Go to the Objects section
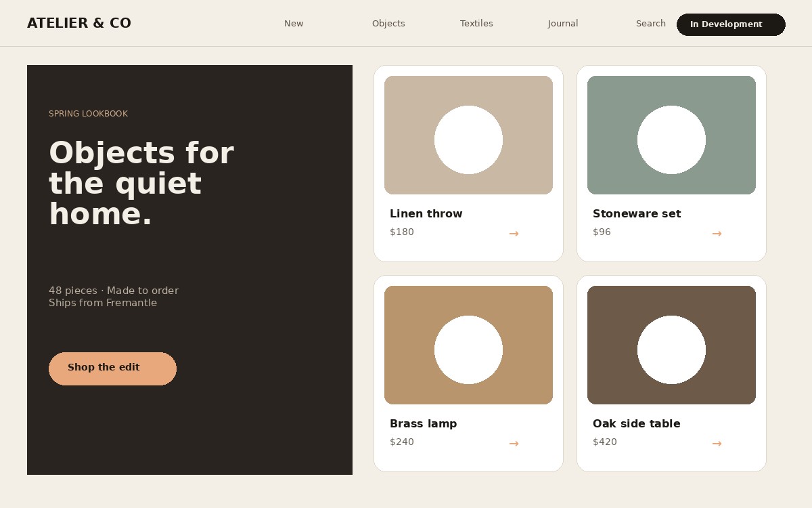 click(x=388, y=24)
